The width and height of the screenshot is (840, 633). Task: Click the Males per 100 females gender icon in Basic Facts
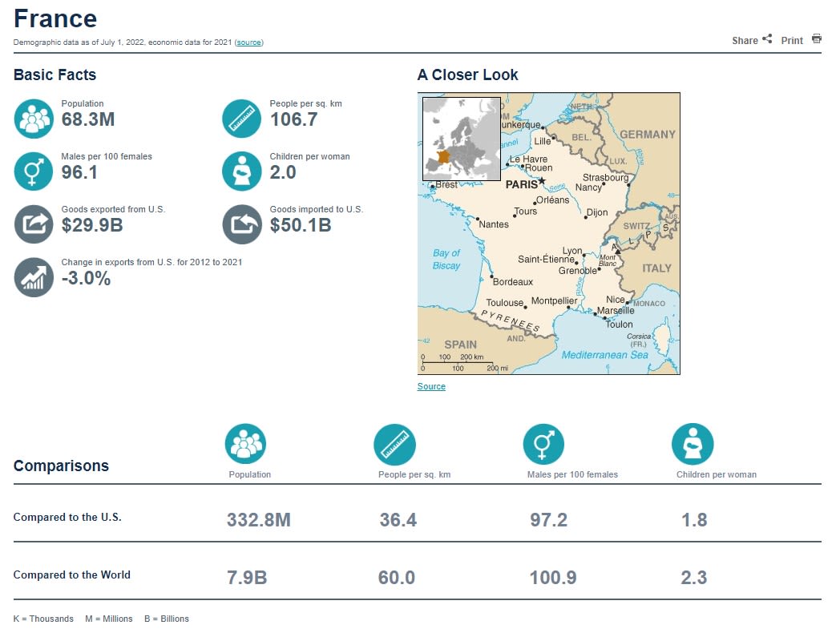33,171
